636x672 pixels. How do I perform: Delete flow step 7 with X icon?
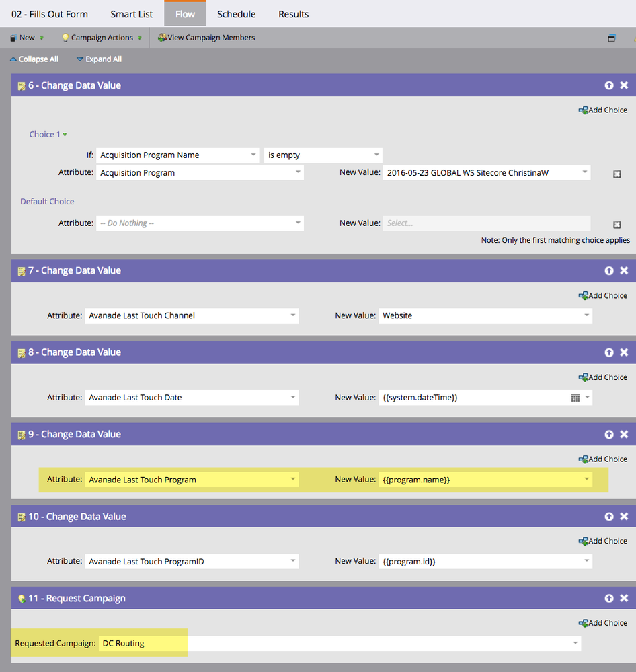pos(624,270)
